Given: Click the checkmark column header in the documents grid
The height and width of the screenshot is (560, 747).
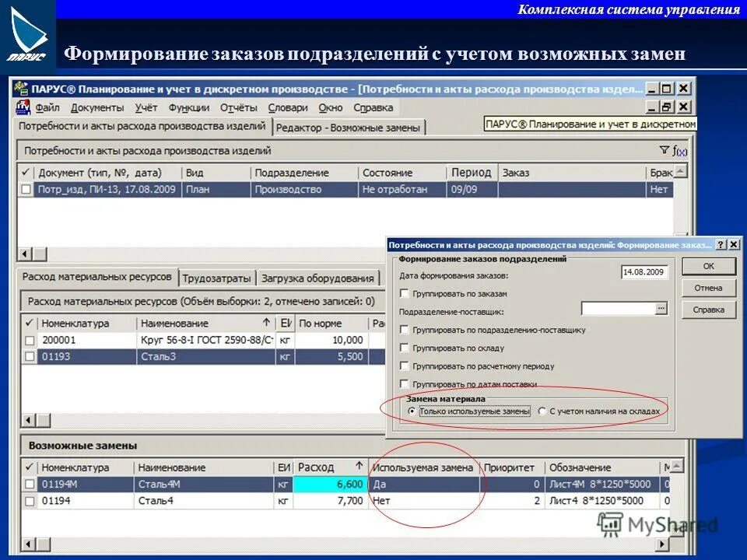Looking at the screenshot, I should (24, 173).
